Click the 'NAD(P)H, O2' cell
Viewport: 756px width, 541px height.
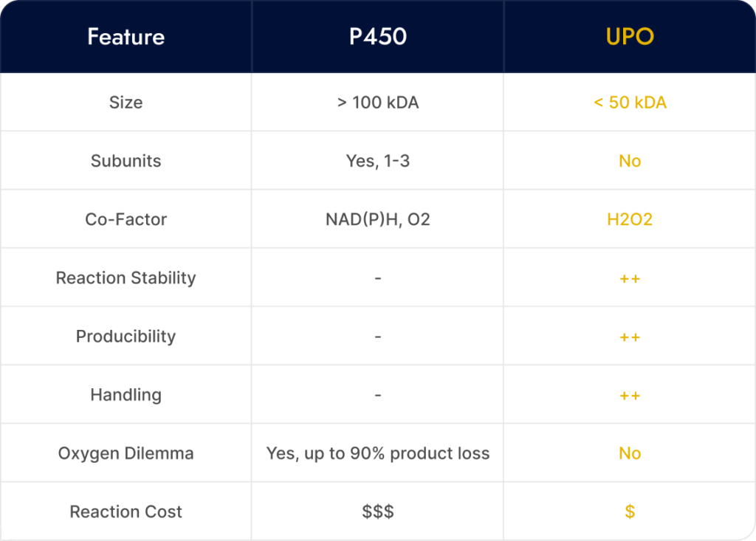377,219
